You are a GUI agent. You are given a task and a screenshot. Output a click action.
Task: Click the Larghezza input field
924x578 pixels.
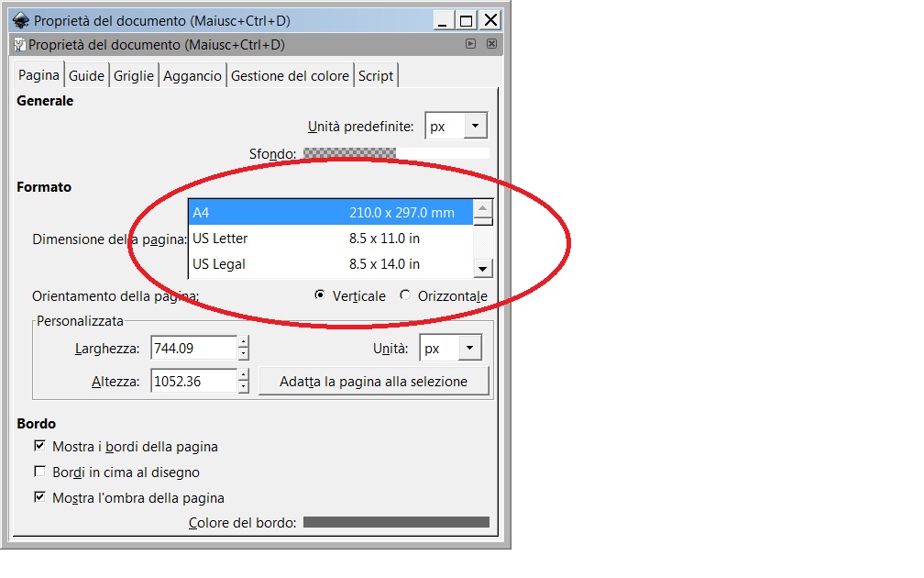[191, 349]
